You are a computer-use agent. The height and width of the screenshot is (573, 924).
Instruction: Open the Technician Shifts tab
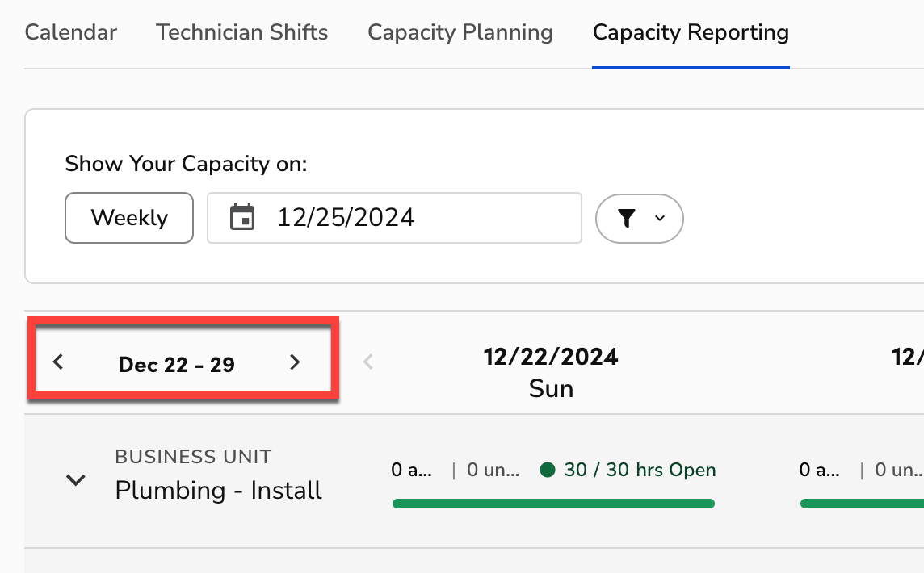point(241,32)
